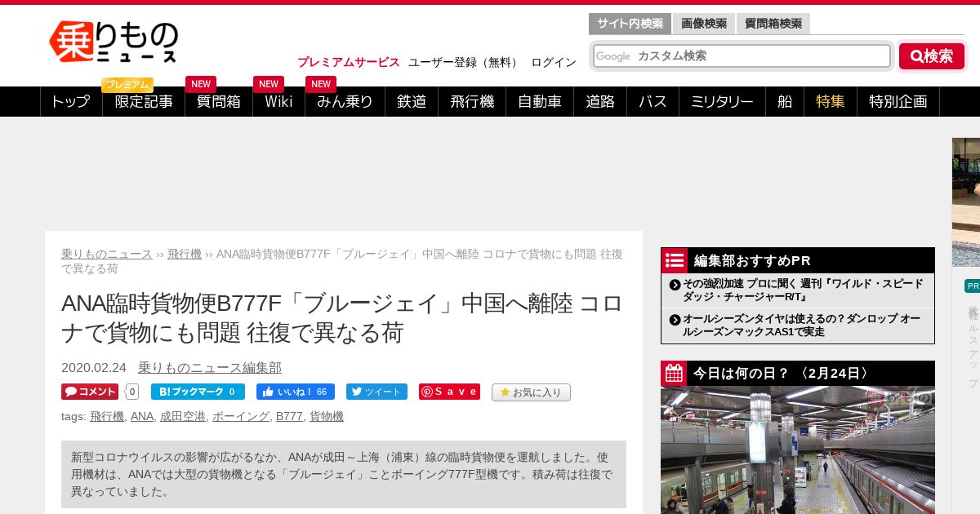980x514 pixels.
Task: Switch to the 画像検索 tab
Action: (x=704, y=24)
